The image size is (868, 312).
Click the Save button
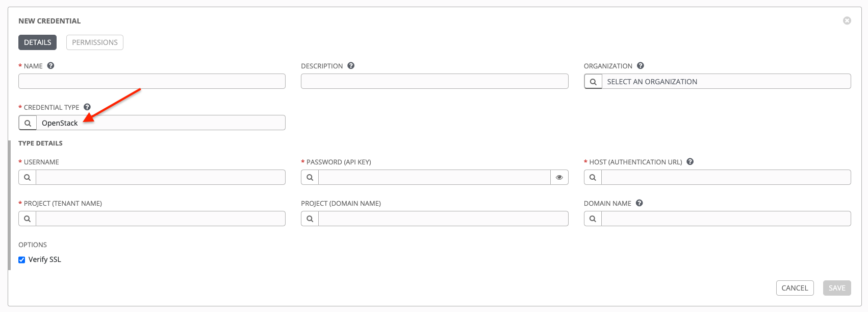tap(837, 288)
